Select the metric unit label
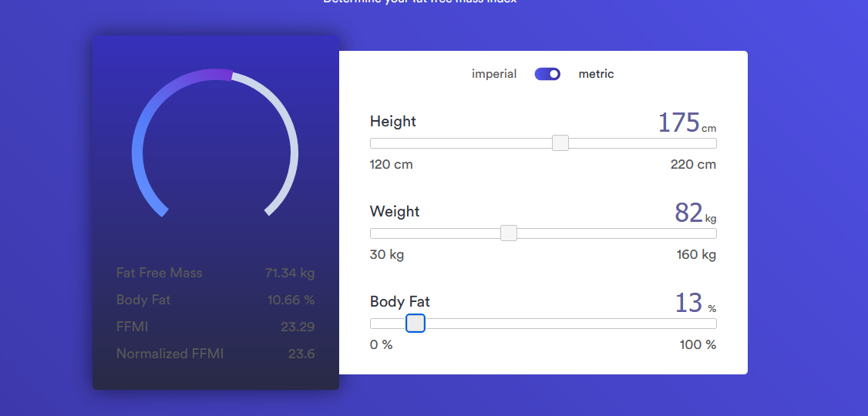The height and width of the screenshot is (416, 868). tap(596, 74)
